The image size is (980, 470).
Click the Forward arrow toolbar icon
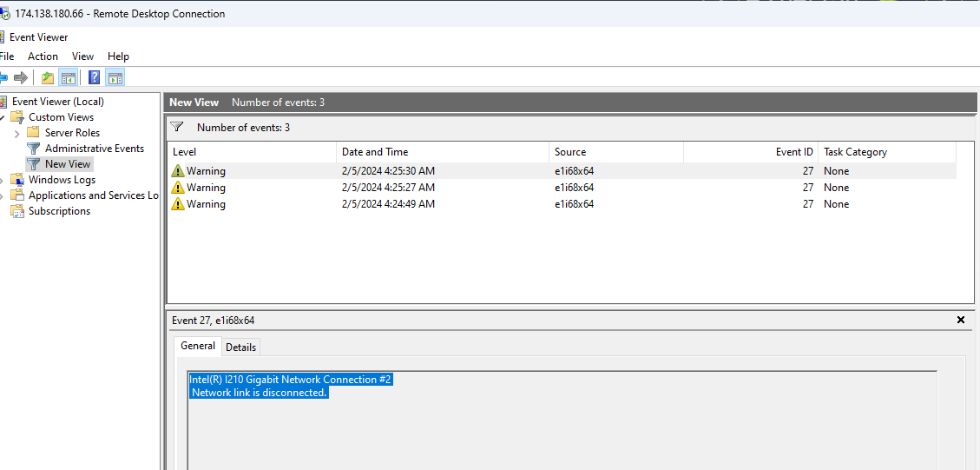tap(21, 78)
